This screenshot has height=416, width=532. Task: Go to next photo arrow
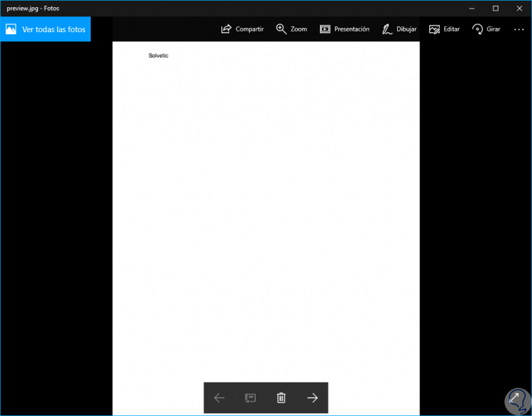pos(312,397)
